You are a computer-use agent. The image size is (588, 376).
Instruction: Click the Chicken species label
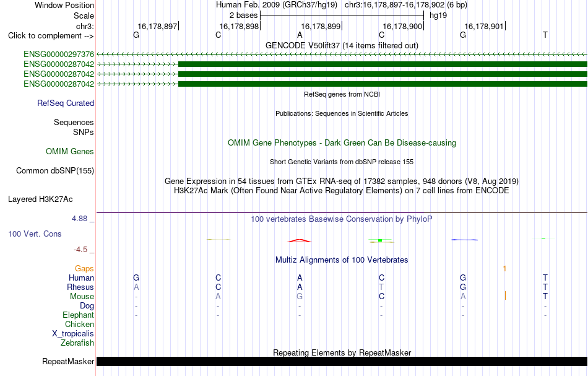pos(79,324)
